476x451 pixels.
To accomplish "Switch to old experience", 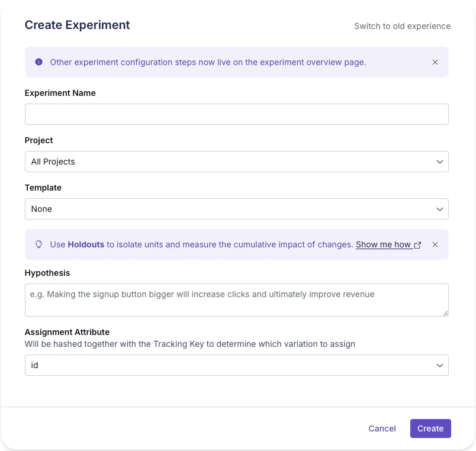I will (x=402, y=26).
